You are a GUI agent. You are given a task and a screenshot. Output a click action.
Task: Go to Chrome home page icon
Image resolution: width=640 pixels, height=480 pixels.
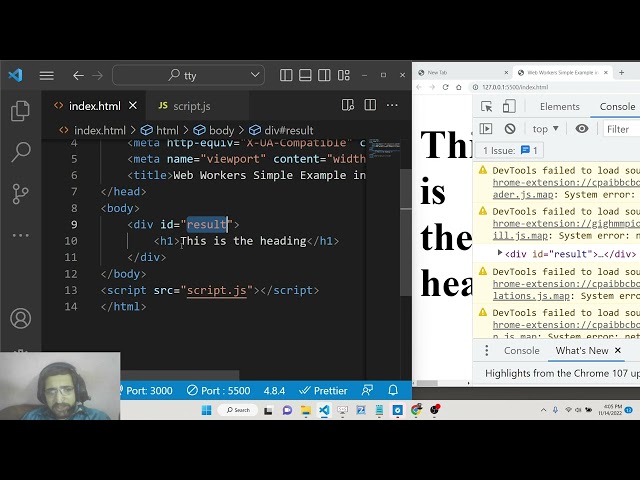pos(459,87)
